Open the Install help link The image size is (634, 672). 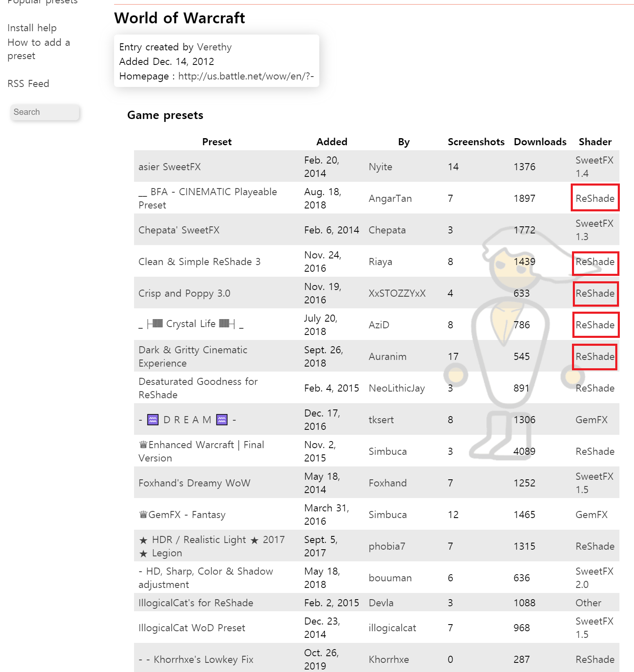coord(32,28)
